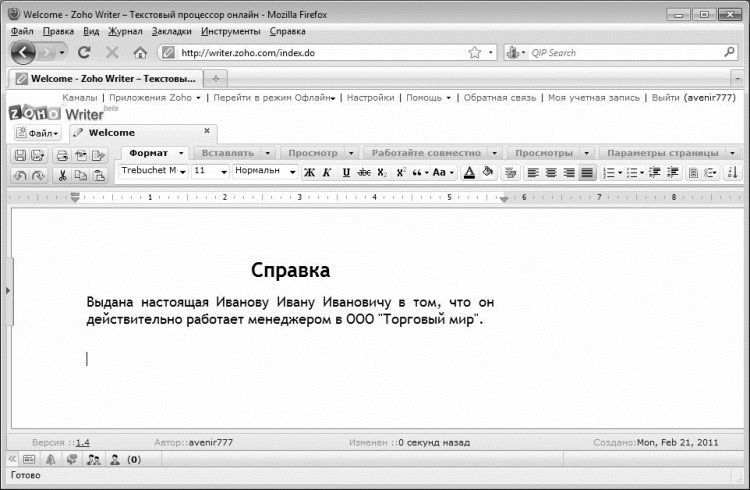The image size is (750, 490).
Task: Click the subscript X₂ icon
Action: (382, 172)
